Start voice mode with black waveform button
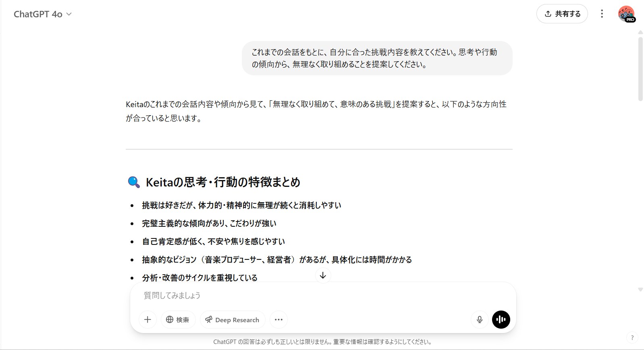The width and height of the screenshot is (644, 350). (501, 319)
